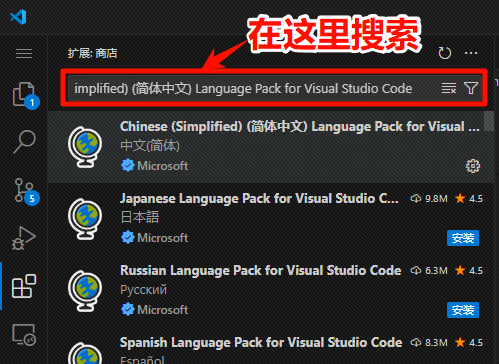The height and width of the screenshot is (364, 499).
Task: Click the extensions list scrollbar thumb
Action: tap(489, 121)
